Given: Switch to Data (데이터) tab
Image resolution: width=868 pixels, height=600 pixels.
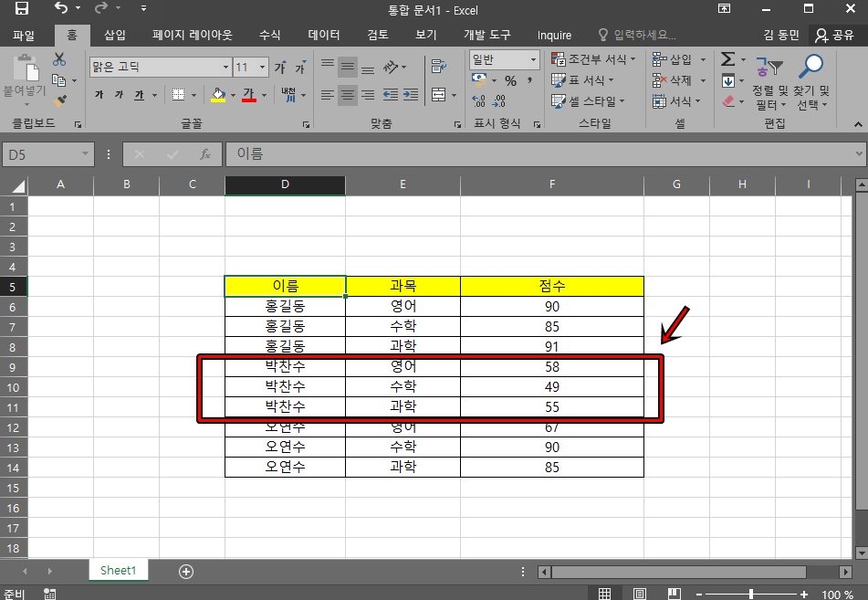Looking at the screenshot, I should [324, 35].
